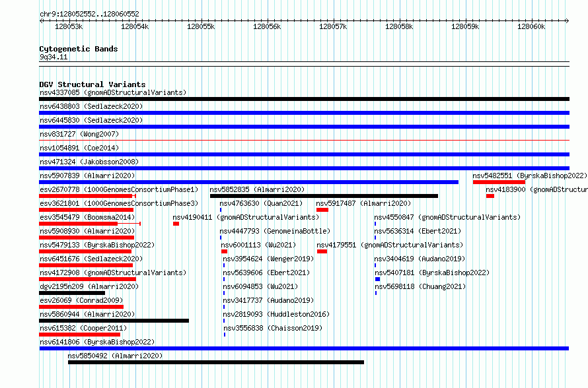
Task: Open nsv5636314 (Ebert2021) variant
Action: (x=418, y=231)
